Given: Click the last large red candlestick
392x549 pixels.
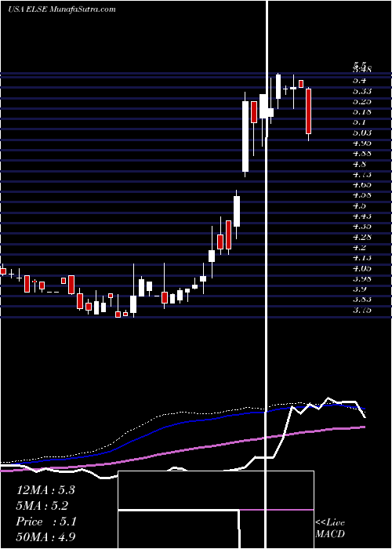Looking at the screenshot, I should click(308, 111).
